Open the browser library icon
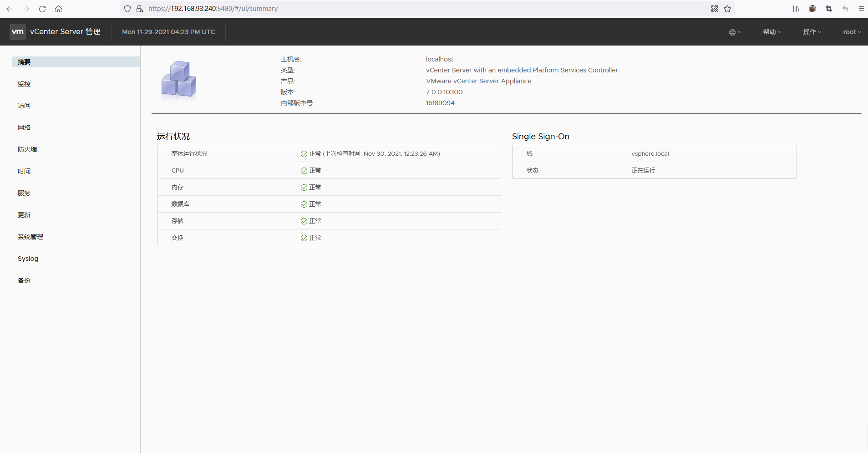 796,9
